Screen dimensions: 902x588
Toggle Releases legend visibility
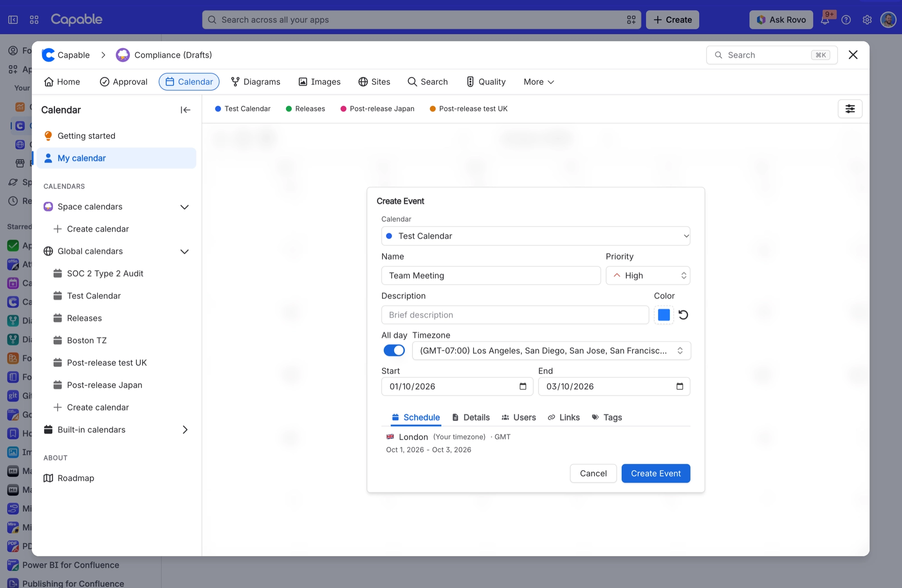[305, 109]
